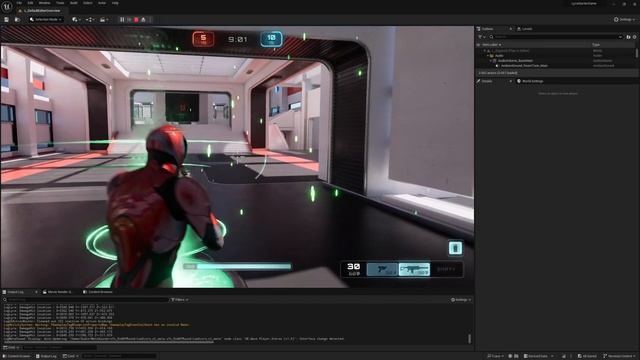Open the play options three-dot menu
The image size is (640, 360).
[x=150, y=20]
